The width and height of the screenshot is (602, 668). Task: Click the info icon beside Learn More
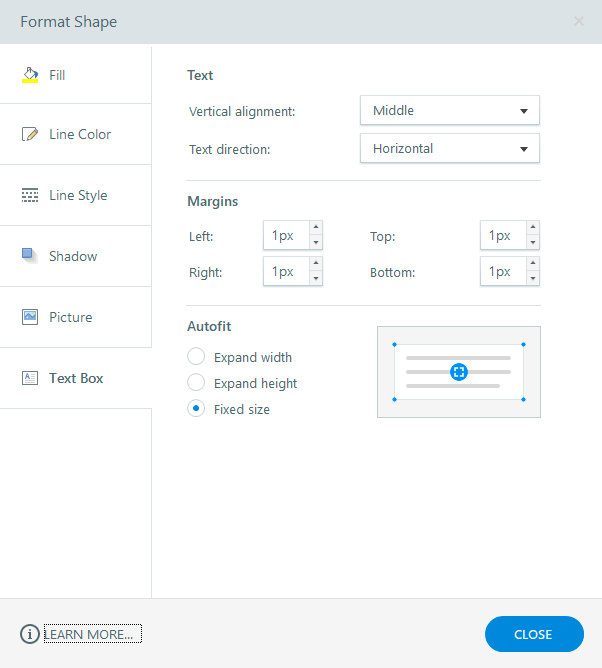point(30,634)
